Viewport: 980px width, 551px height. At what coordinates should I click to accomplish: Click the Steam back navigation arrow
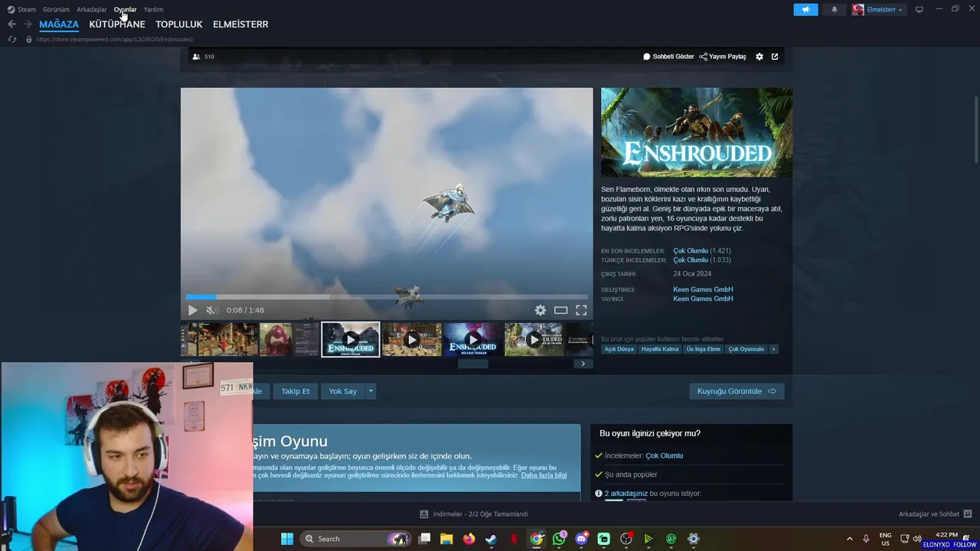[x=11, y=24]
